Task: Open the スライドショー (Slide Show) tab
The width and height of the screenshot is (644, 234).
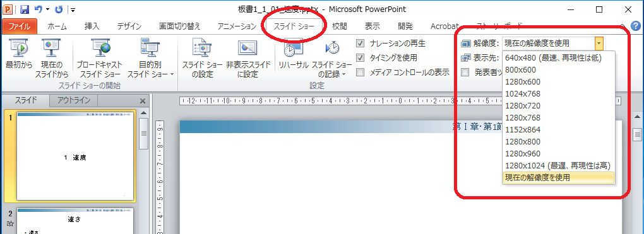Action: click(x=294, y=26)
